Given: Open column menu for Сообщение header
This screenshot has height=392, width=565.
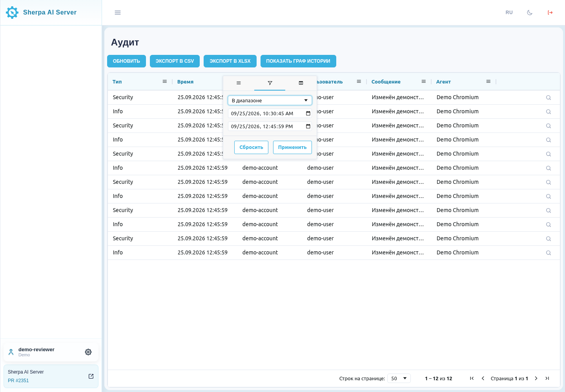Looking at the screenshot, I should point(424,82).
